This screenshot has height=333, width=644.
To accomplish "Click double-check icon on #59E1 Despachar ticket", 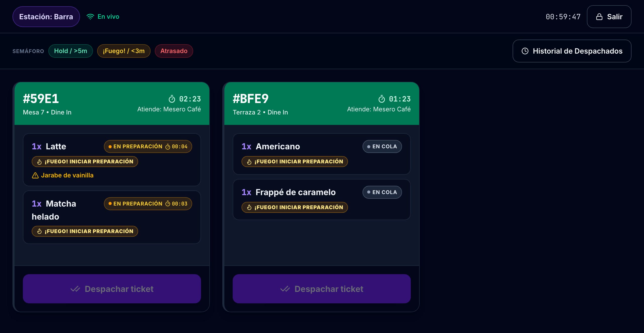I will (75, 289).
